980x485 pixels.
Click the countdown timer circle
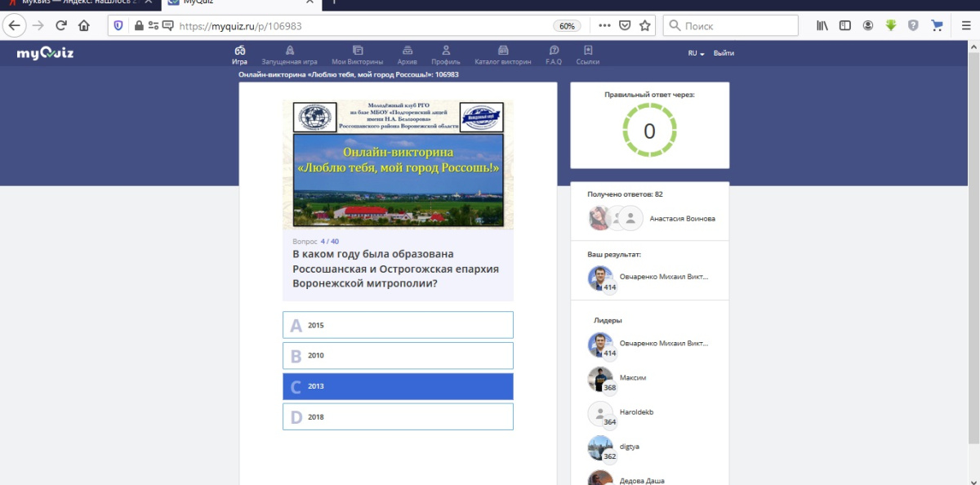point(649,131)
